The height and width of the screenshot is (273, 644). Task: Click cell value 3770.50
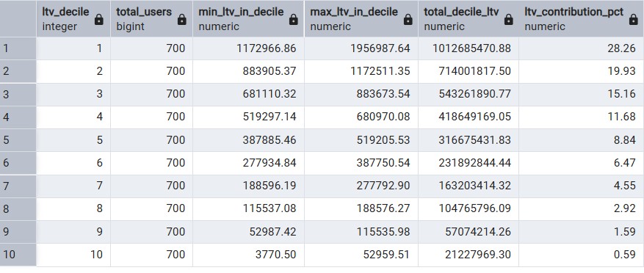point(276,255)
